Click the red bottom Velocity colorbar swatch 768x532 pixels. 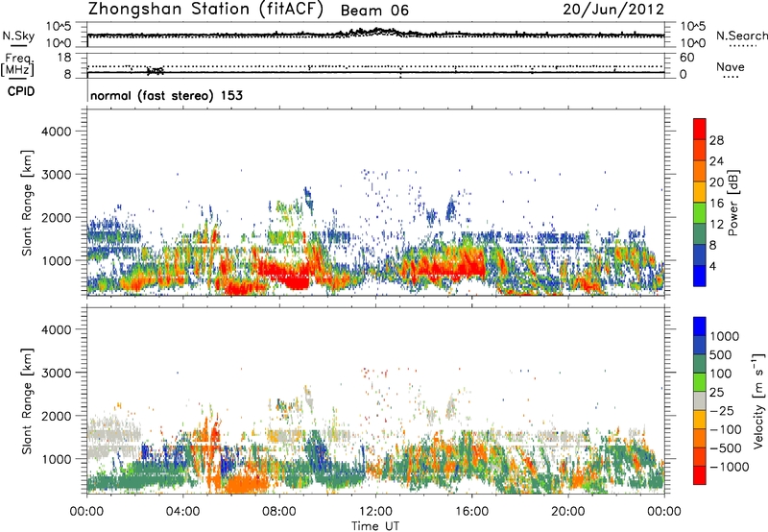point(700,475)
